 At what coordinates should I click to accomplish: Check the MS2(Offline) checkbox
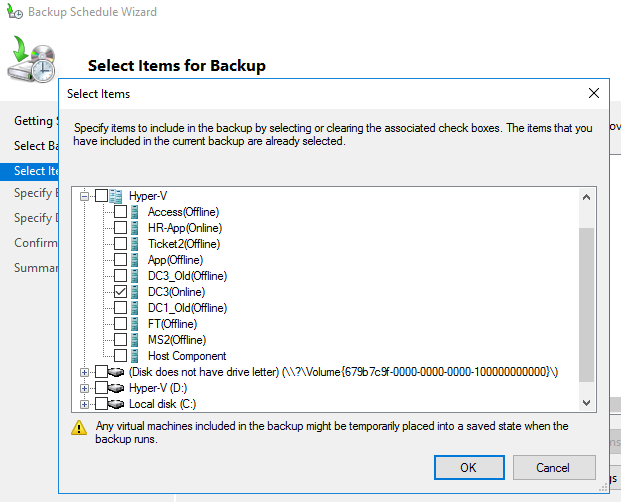pyautogui.click(x=120, y=340)
